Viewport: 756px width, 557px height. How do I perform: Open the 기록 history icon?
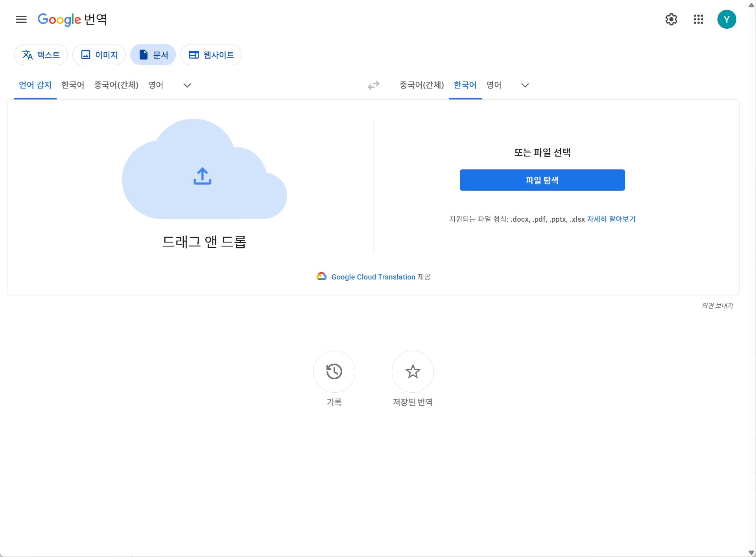(334, 371)
